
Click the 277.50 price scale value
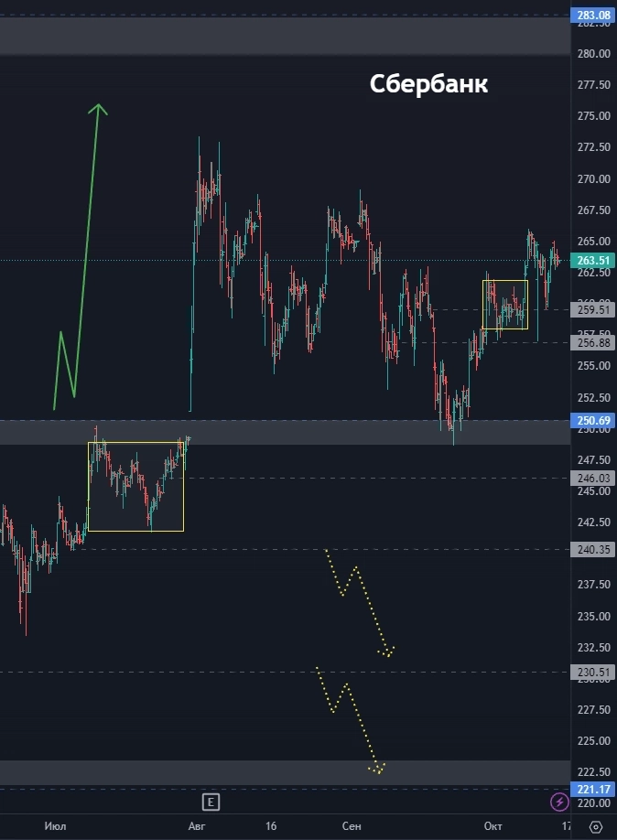[x=593, y=85]
